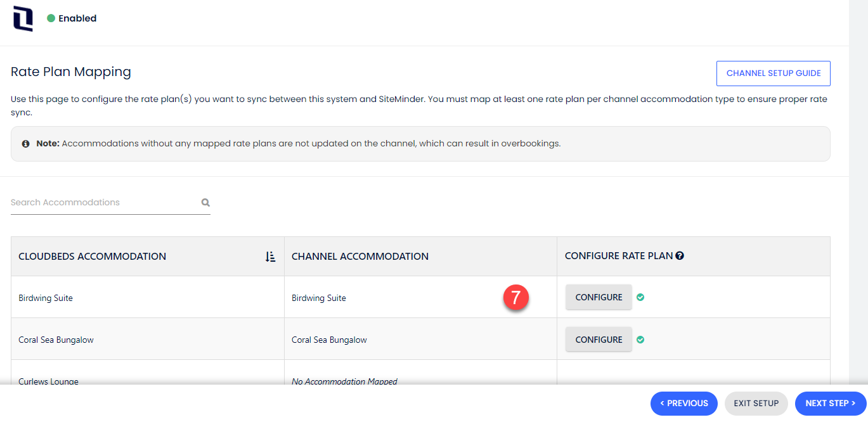Select the CHANNEL ACCOMMODATION column header
868x422 pixels.
pos(360,256)
